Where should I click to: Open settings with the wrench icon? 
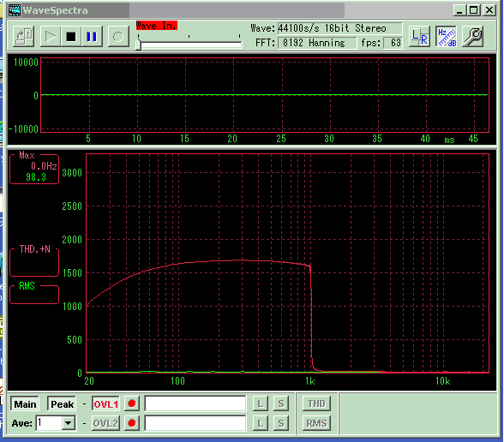[473, 36]
